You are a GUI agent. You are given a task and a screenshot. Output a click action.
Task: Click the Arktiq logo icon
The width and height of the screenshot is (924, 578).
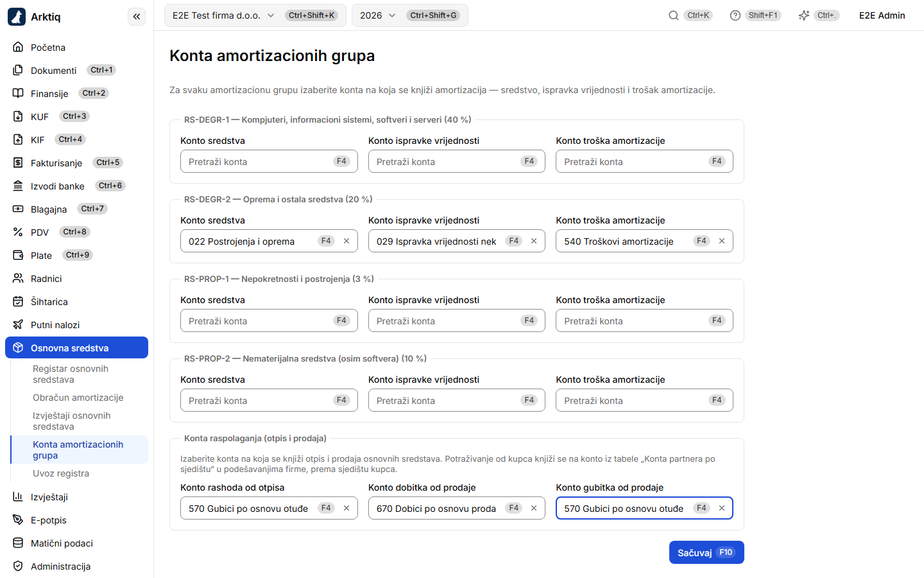(x=17, y=17)
